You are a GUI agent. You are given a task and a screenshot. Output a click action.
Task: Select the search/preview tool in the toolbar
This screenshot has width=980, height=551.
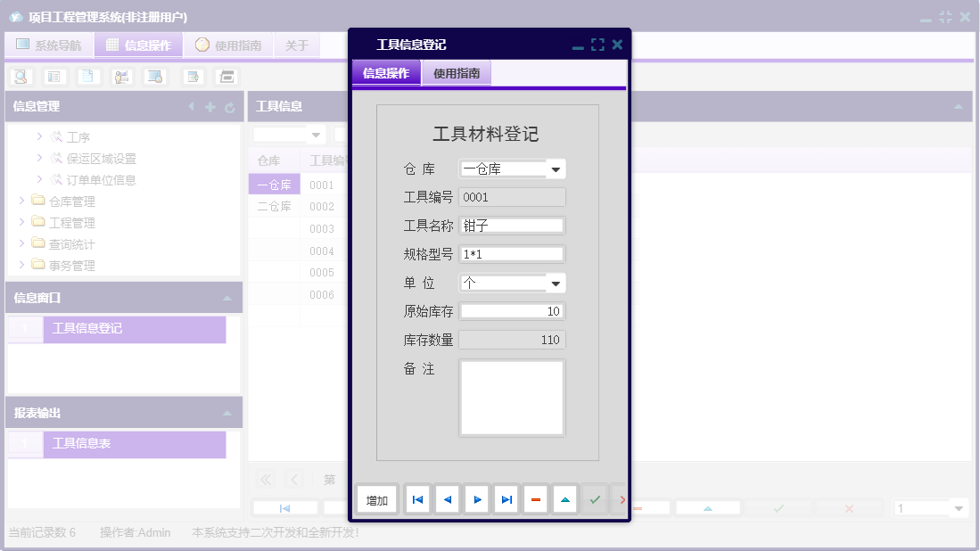(20, 77)
